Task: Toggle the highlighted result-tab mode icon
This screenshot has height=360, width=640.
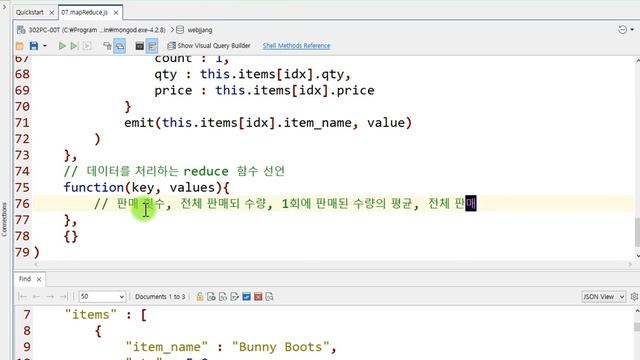Action: pos(120,46)
